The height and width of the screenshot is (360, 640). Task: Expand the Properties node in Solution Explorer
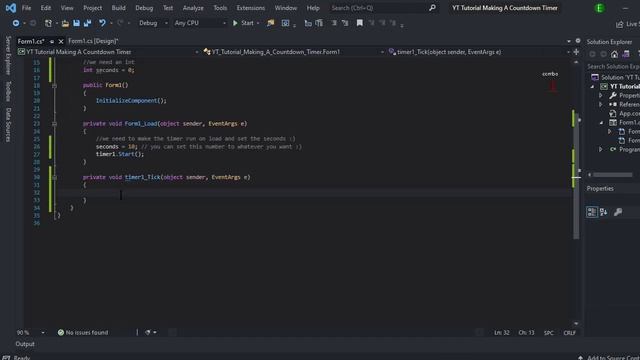[x=601, y=96]
